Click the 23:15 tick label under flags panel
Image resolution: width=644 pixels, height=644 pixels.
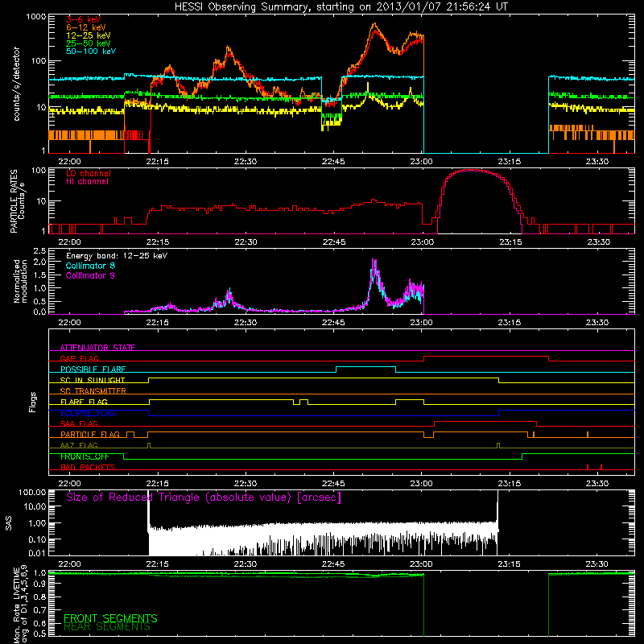[510, 484]
